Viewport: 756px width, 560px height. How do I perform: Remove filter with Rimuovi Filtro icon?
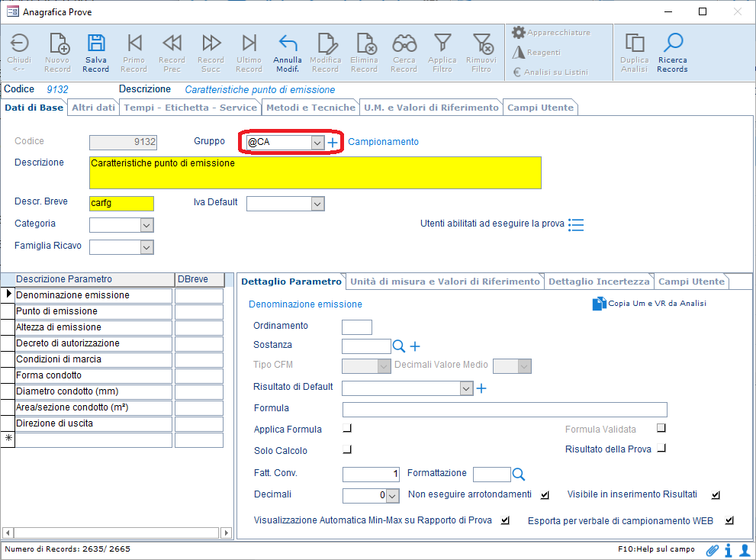click(481, 53)
